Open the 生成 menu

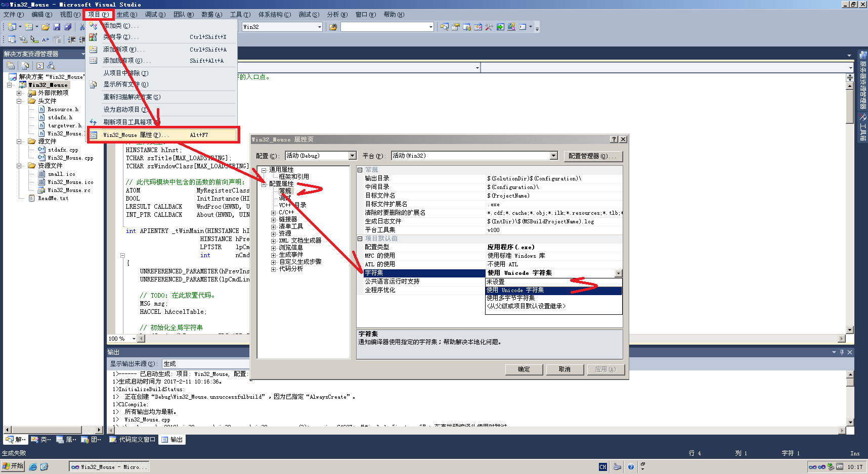[127, 15]
